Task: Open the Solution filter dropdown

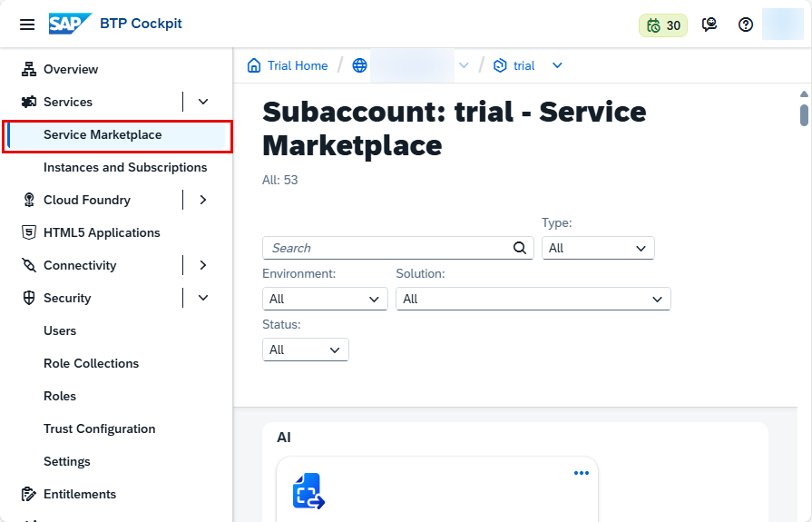Action: 533,299
